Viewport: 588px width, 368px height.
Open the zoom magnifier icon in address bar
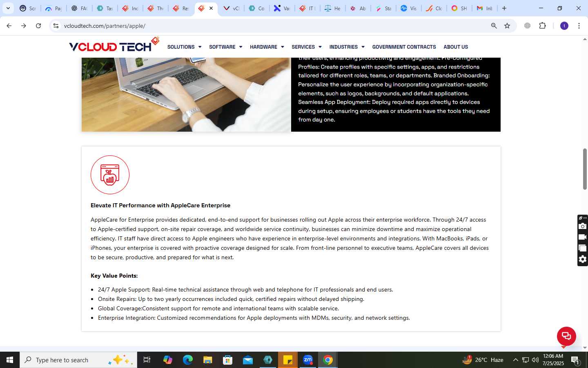pyautogui.click(x=494, y=26)
